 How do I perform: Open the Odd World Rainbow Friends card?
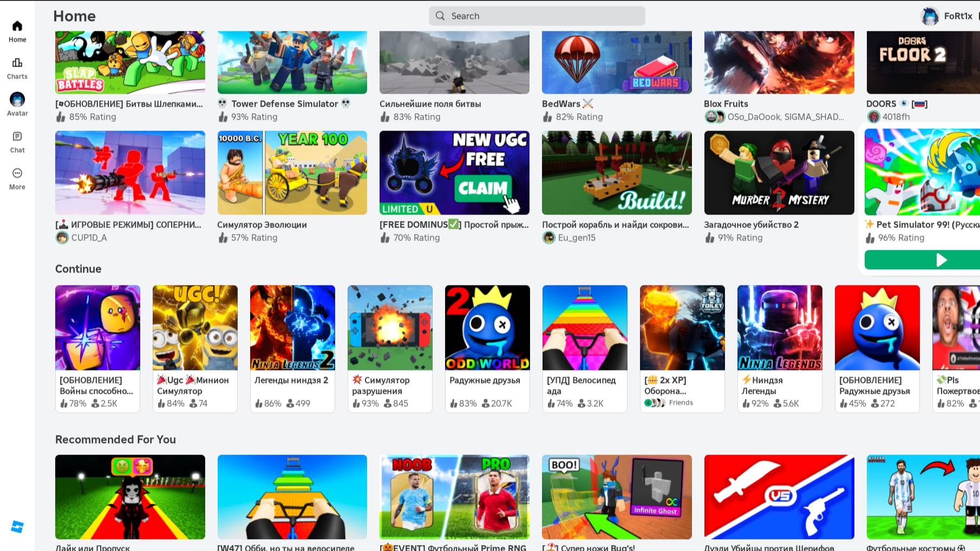(x=487, y=349)
